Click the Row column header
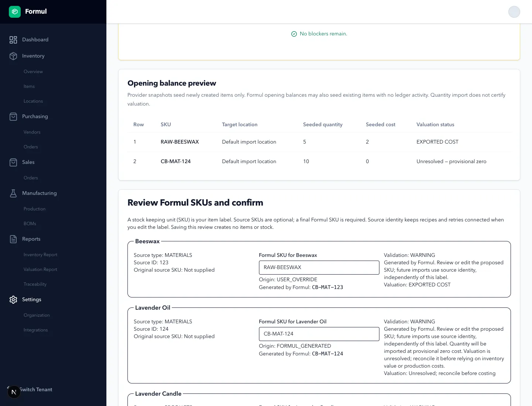 [x=139, y=125]
